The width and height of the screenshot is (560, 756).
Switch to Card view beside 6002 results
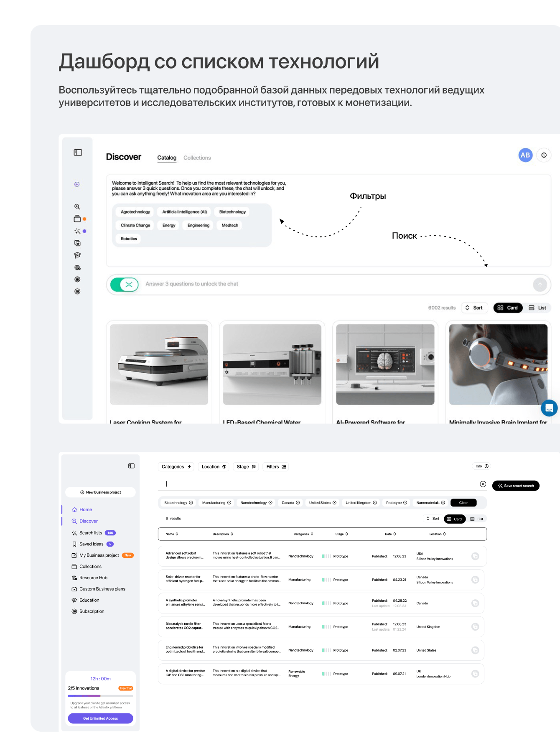click(508, 308)
